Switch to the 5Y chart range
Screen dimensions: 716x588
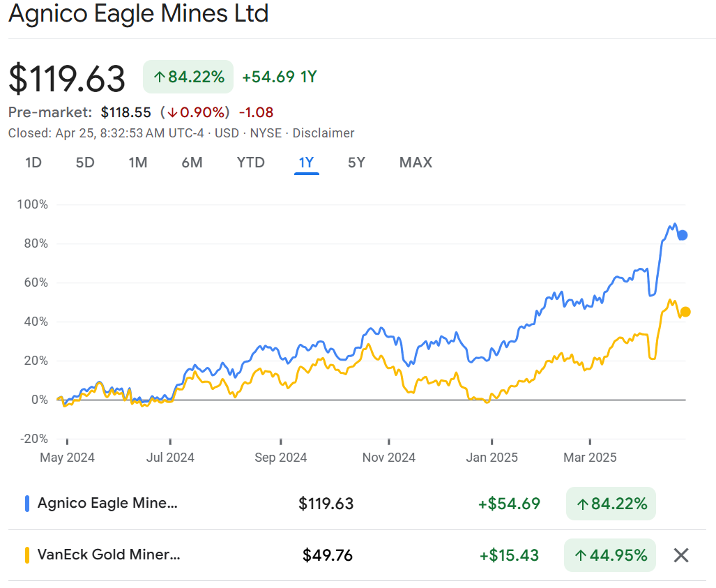pyautogui.click(x=356, y=163)
